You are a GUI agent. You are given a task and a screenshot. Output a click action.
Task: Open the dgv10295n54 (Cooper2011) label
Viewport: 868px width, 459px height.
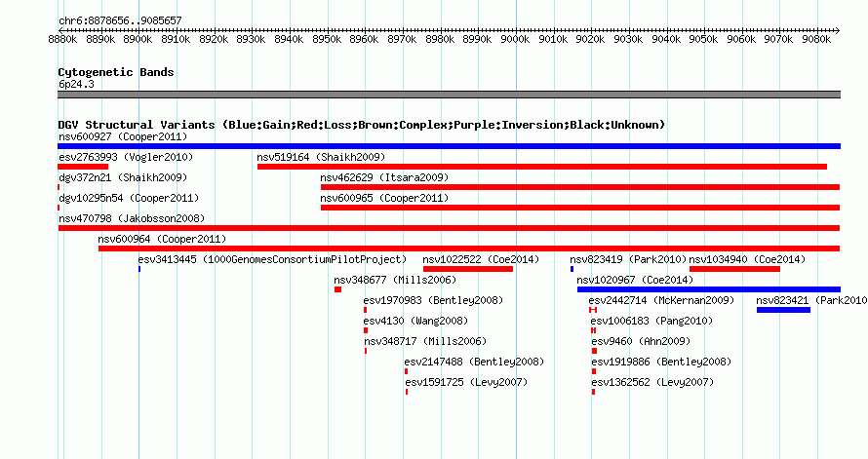(x=129, y=198)
